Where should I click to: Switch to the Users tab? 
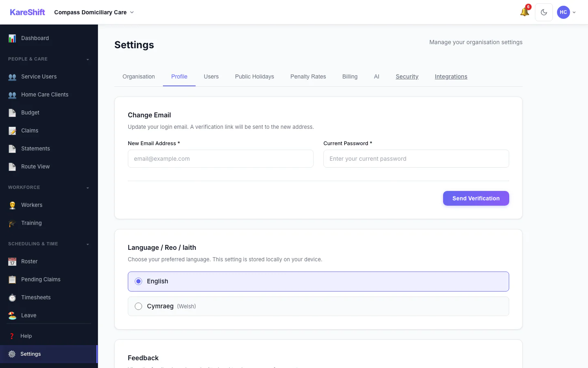(211, 76)
